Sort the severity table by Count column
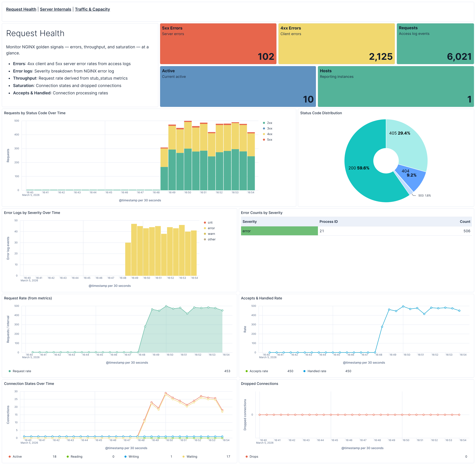The height and width of the screenshot is (465, 476). [x=465, y=222]
